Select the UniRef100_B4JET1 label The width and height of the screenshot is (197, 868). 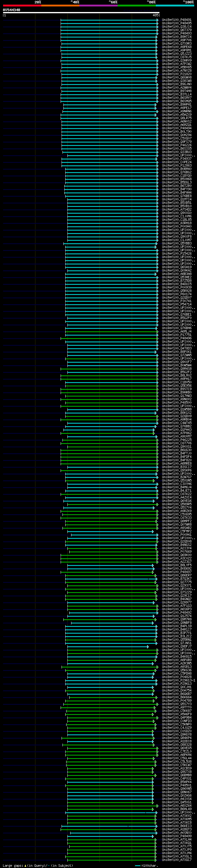(x=176, y=491)
